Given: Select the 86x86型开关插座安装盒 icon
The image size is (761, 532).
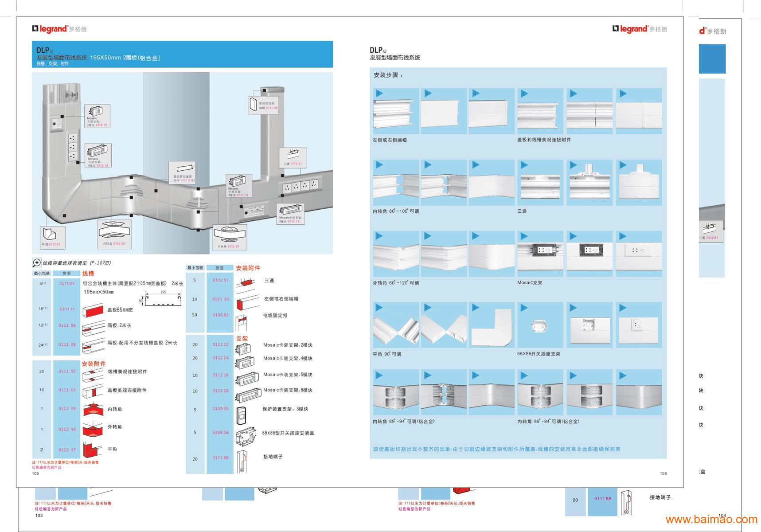Looking at the screenshot, I should (x=246, y=437).
